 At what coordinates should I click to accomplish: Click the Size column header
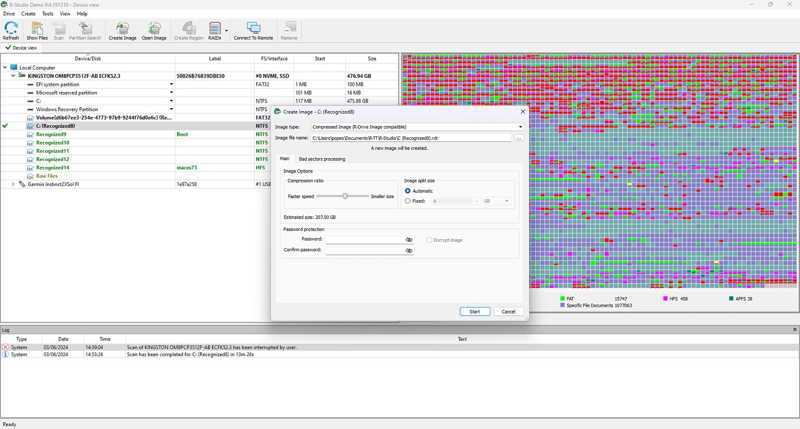(372, 59)
